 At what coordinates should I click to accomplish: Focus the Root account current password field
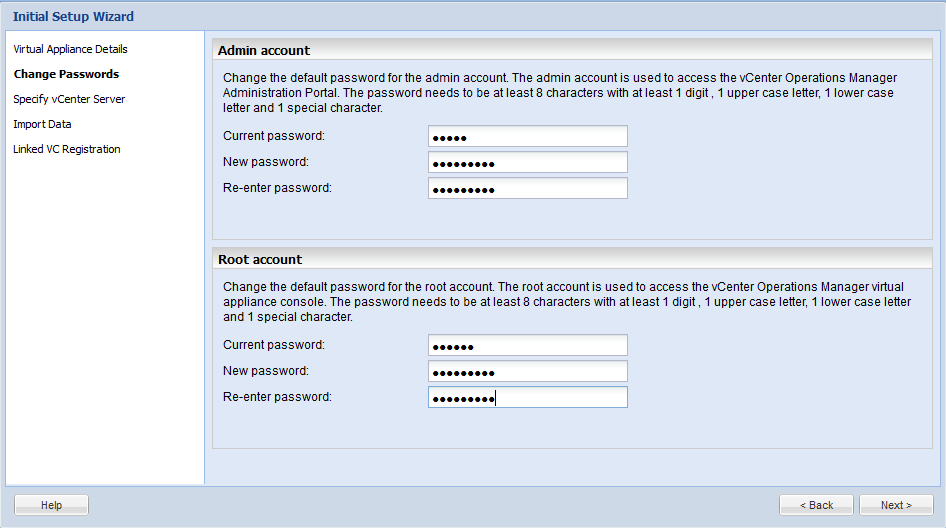coord(527,346)
